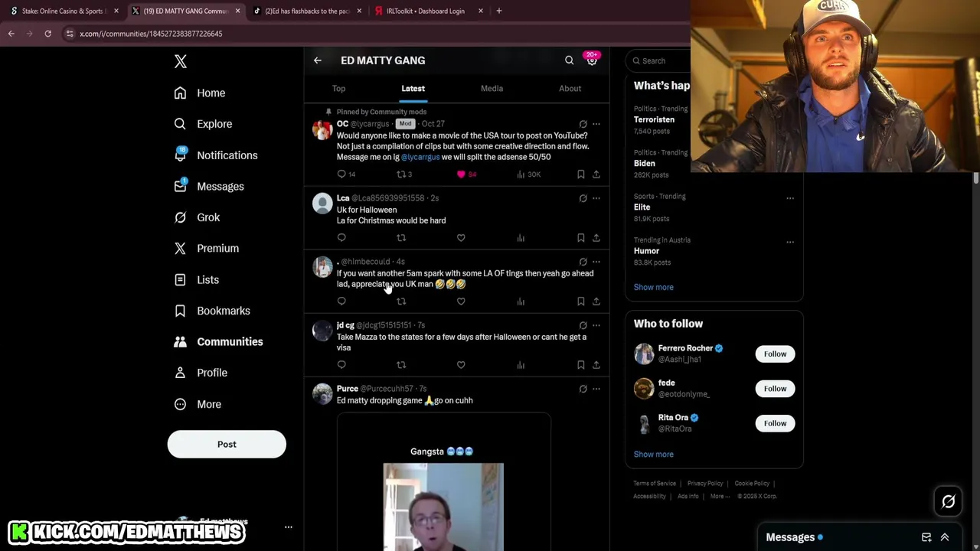Search within the ED MATTY GANG community
This screenshot has width=980, height=551.
click(x=569, y=60)
